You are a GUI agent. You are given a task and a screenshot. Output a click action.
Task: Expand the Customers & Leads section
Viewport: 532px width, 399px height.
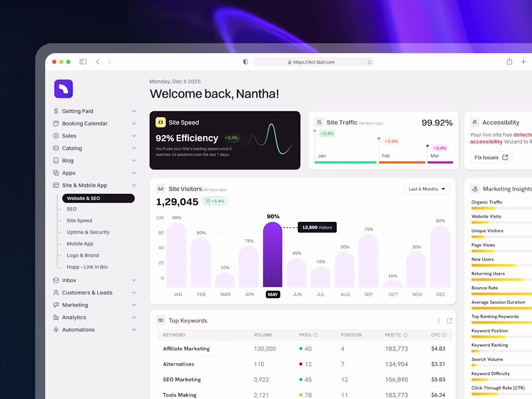(134, 293)
